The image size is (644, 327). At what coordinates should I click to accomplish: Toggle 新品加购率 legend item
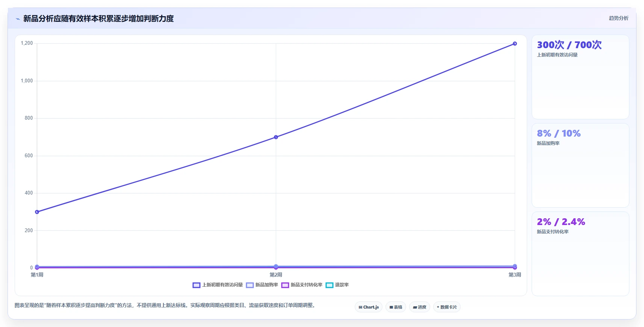(262, 285)
